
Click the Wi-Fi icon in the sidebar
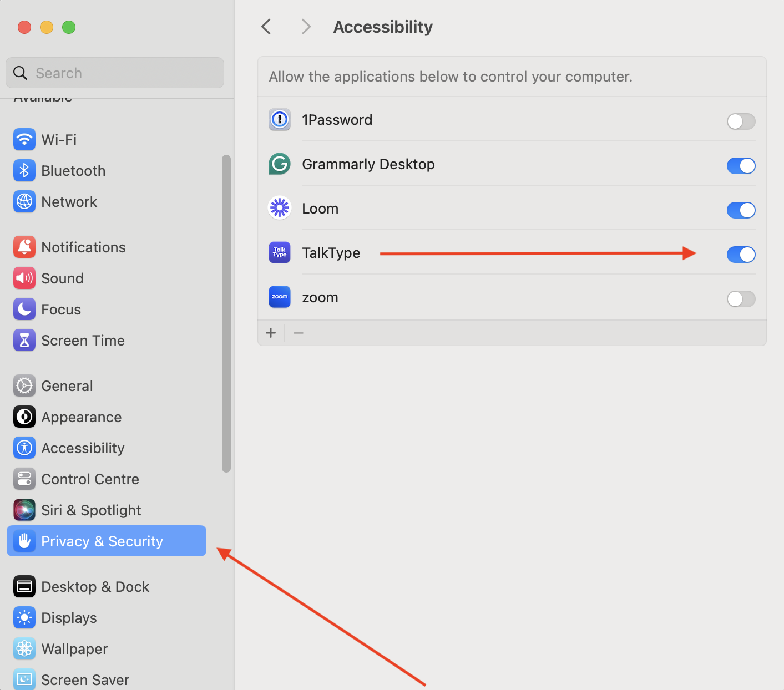24,140
